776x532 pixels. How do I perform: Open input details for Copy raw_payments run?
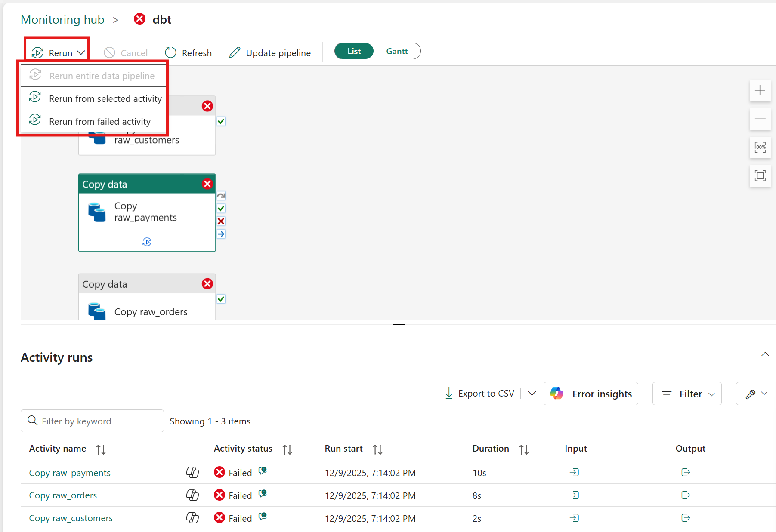[x=574, y=472]
